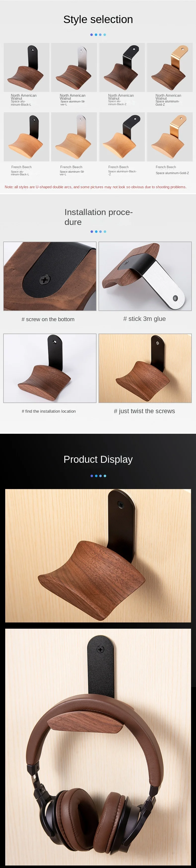
Task: Choose the North American Walnut Black-Z style
Action: tap(122, 67)
